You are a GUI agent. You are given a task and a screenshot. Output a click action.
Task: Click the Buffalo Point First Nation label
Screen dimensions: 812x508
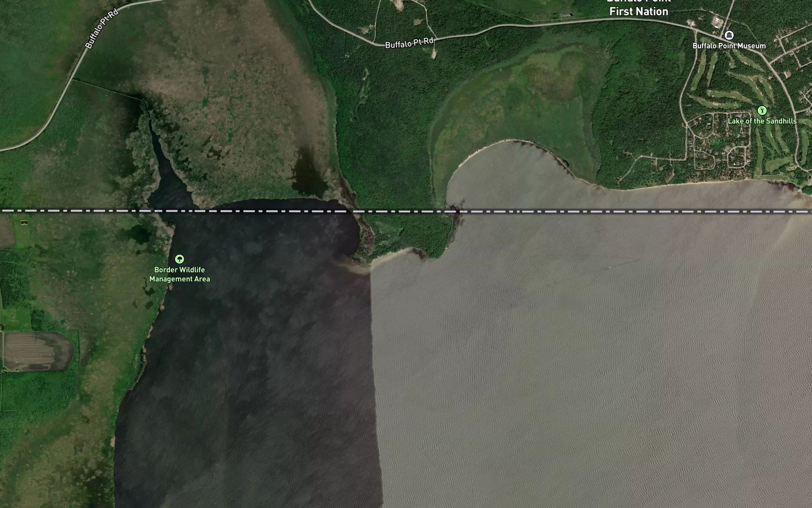(639, 8)
